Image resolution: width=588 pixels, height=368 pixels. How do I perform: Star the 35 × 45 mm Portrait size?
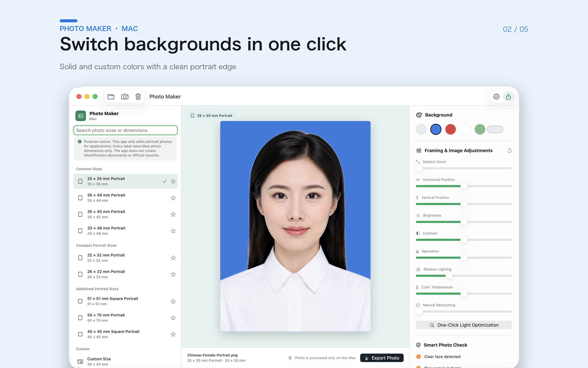tap(173, 214)
